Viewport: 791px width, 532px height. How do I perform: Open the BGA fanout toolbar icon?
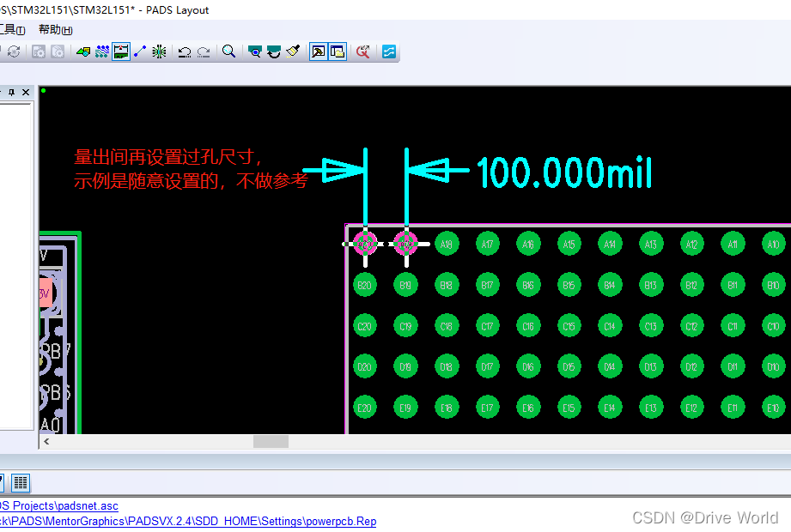tap(159, 51)
